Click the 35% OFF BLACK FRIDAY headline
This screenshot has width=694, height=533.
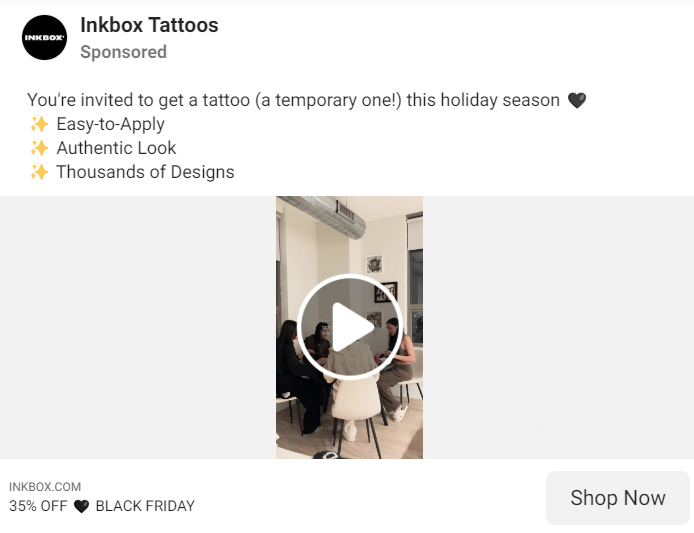[x=102, y=506]
